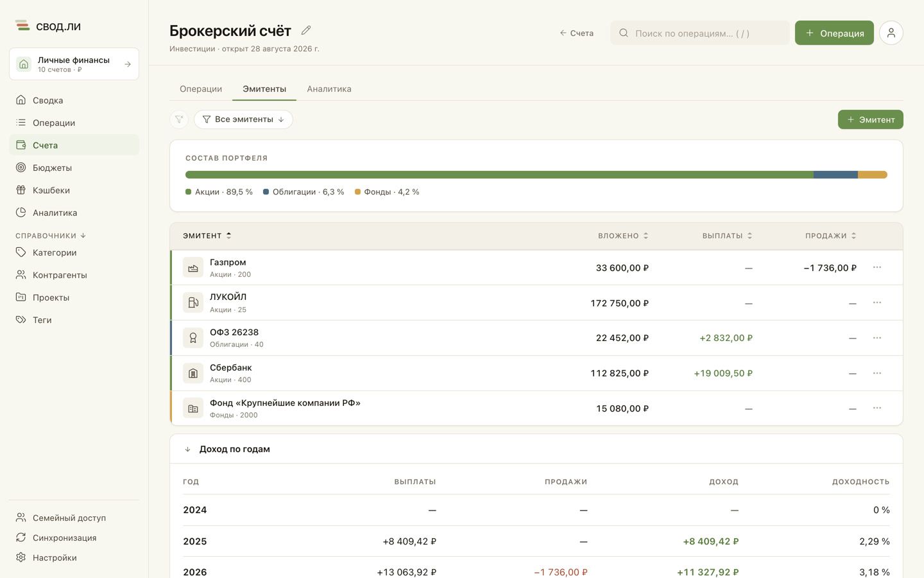Click the Кэшбеки gift icon
The image size is (924, 578).
(21, 190)
